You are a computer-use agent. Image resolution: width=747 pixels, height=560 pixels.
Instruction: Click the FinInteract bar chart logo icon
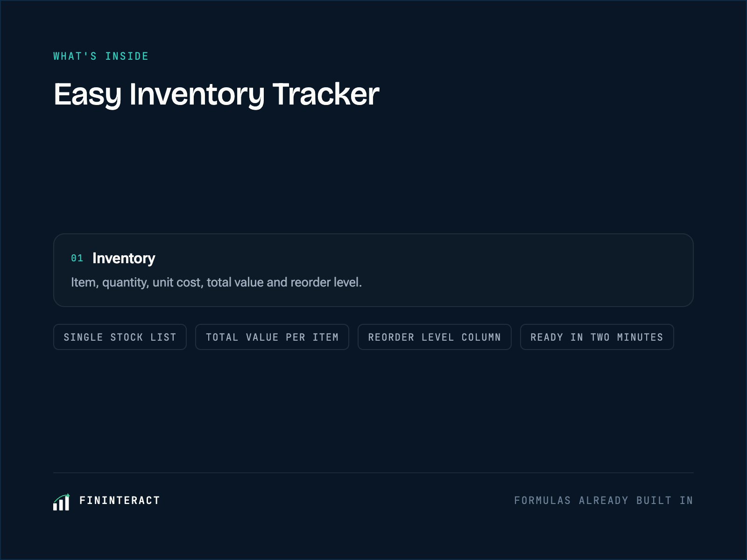click(x=61, y=502)
